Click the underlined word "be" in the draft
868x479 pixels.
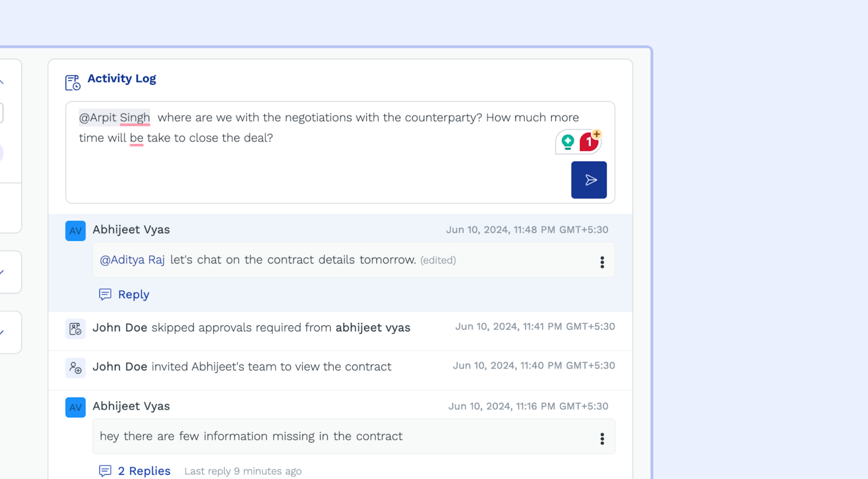[x=136, y=138]
